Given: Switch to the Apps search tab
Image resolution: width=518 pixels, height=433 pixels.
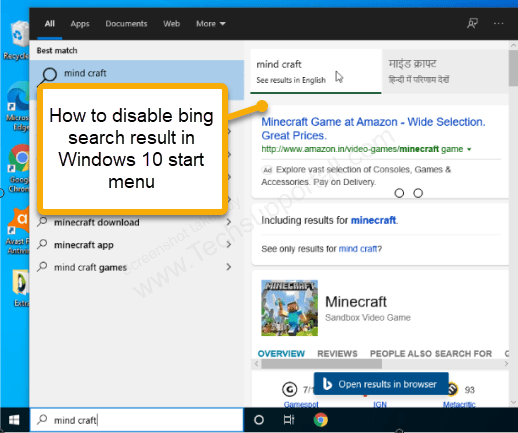Looking at the screenshot, I should coord(80,24).
